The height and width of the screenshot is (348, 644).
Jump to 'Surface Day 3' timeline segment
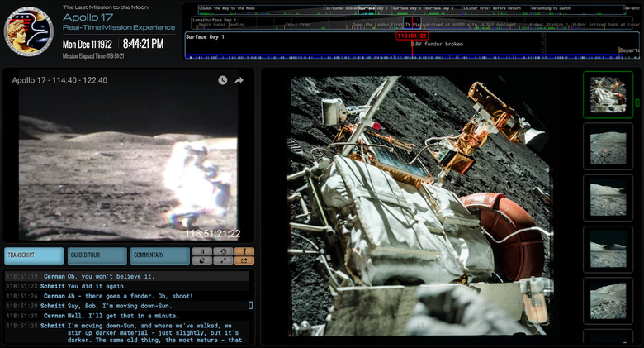tap(439, 8)
